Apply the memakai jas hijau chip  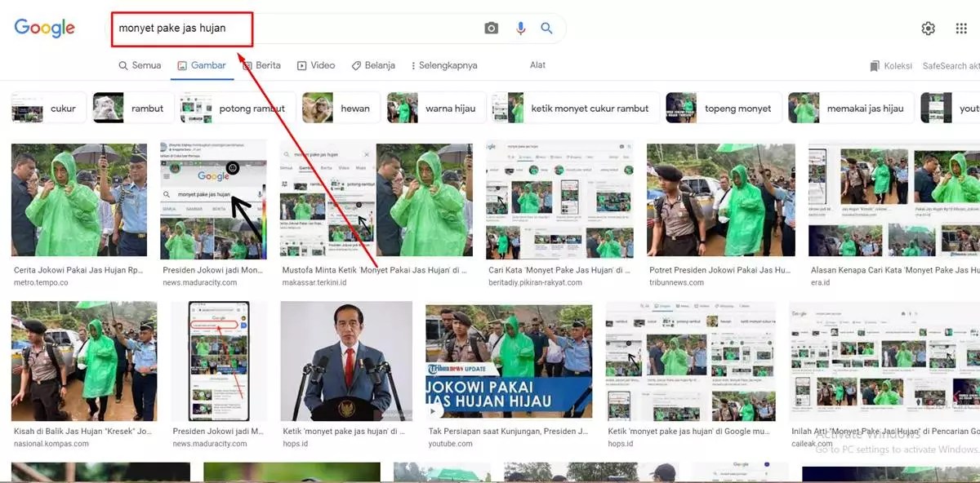pyautogui.click(x=850, y=108)
